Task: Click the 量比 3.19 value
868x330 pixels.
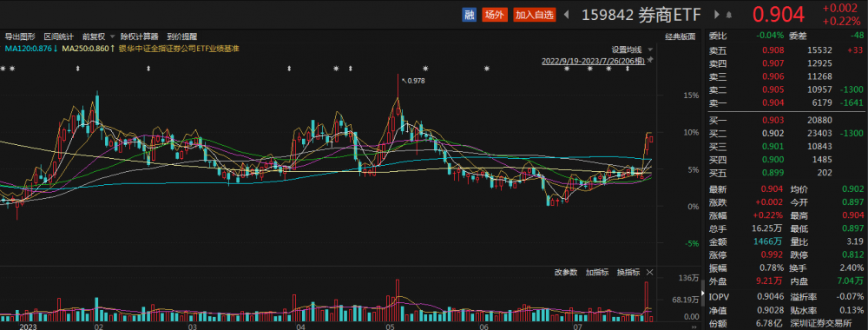Action: [855, 242]
